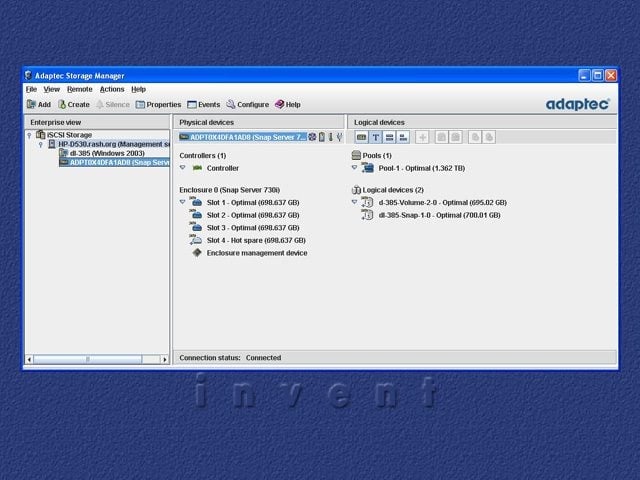The width and height of the screenshot is (640, 480).
Task: Open the File menu
Action: [x=31, y=89]
